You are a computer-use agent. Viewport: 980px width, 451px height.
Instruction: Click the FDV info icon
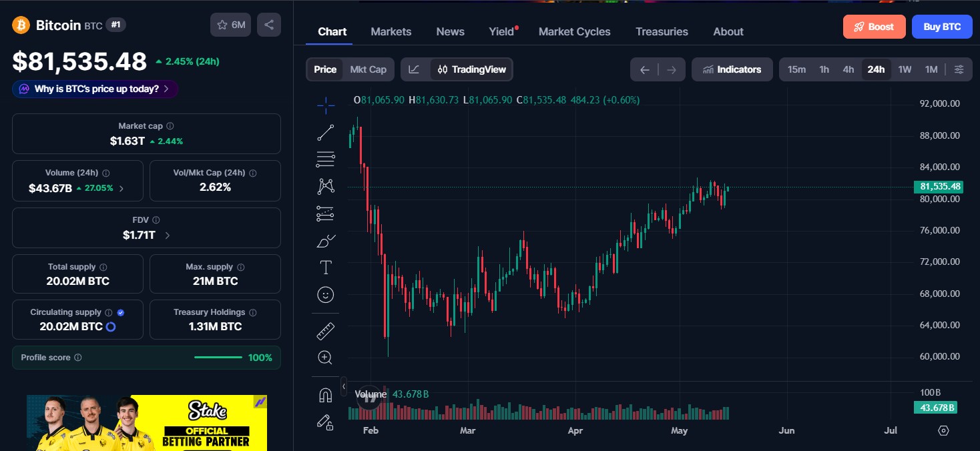[x=156, y=219]
